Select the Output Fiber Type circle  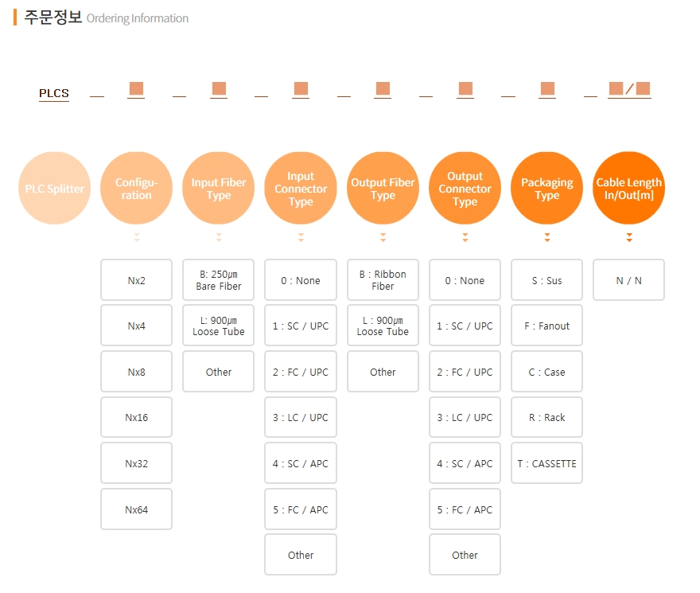383,189
